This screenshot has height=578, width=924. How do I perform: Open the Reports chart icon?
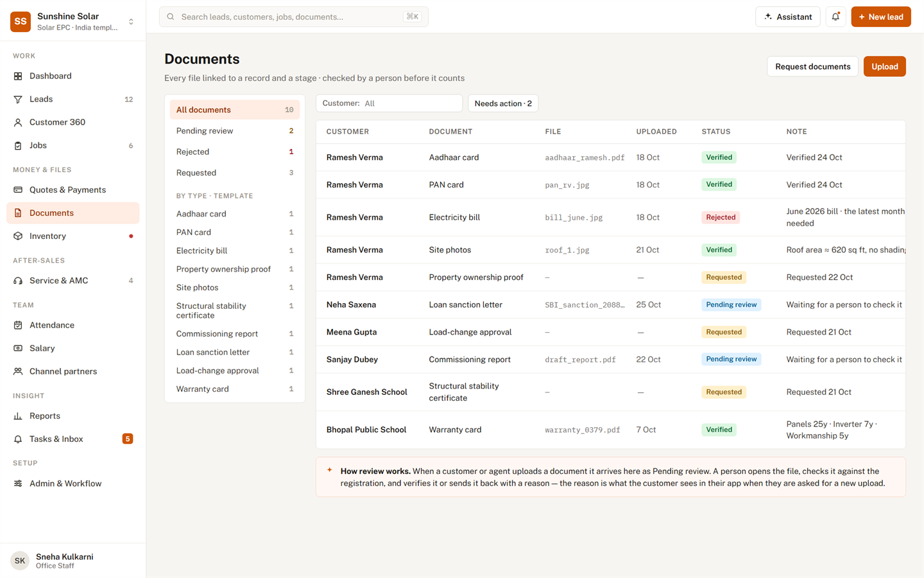point(18,416)
